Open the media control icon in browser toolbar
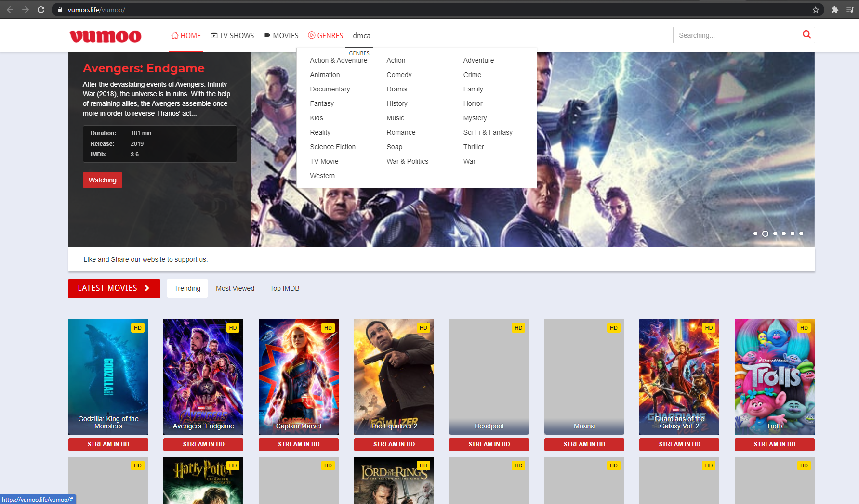Viewport: 859px width, 504px height. coord(850,10)
